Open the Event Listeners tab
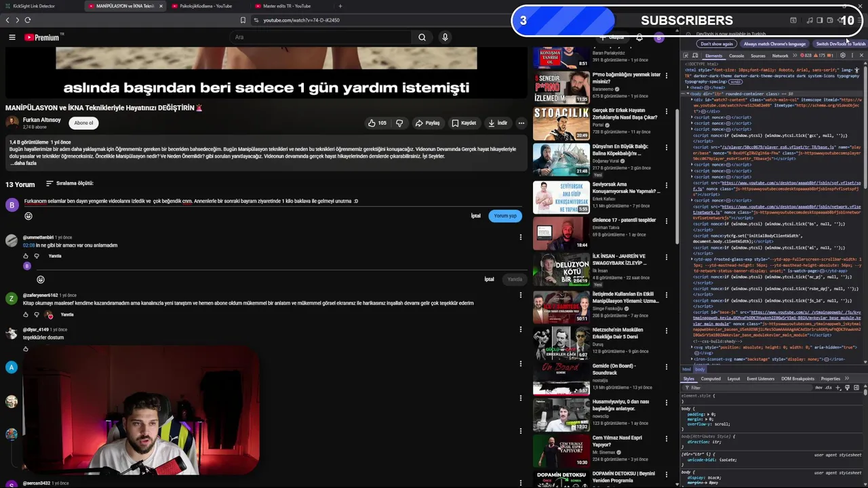This screenshot has width=868, height=488. (x=761, y=379)
